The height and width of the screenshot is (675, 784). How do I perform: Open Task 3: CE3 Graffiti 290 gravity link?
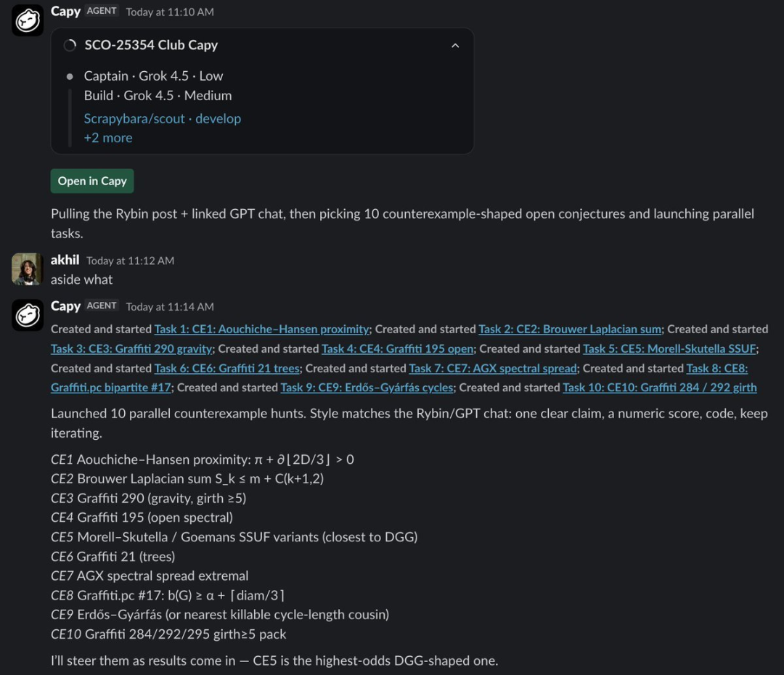point(131,348)
